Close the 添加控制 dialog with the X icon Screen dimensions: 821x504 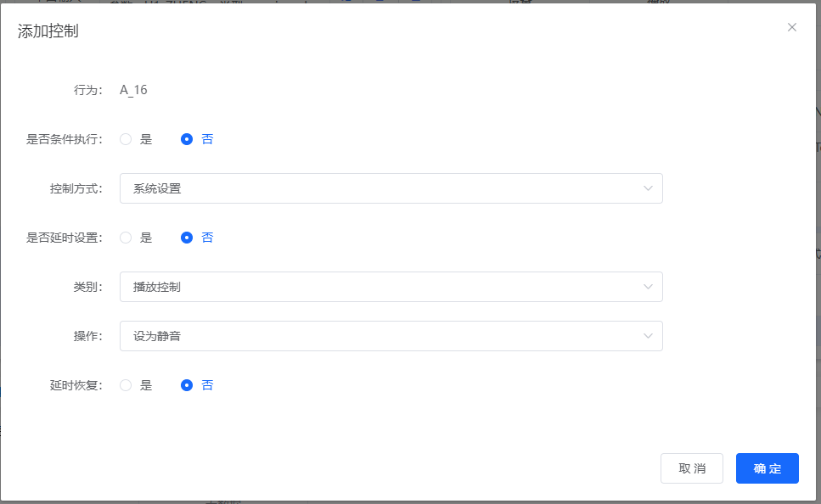pos(791,27)
